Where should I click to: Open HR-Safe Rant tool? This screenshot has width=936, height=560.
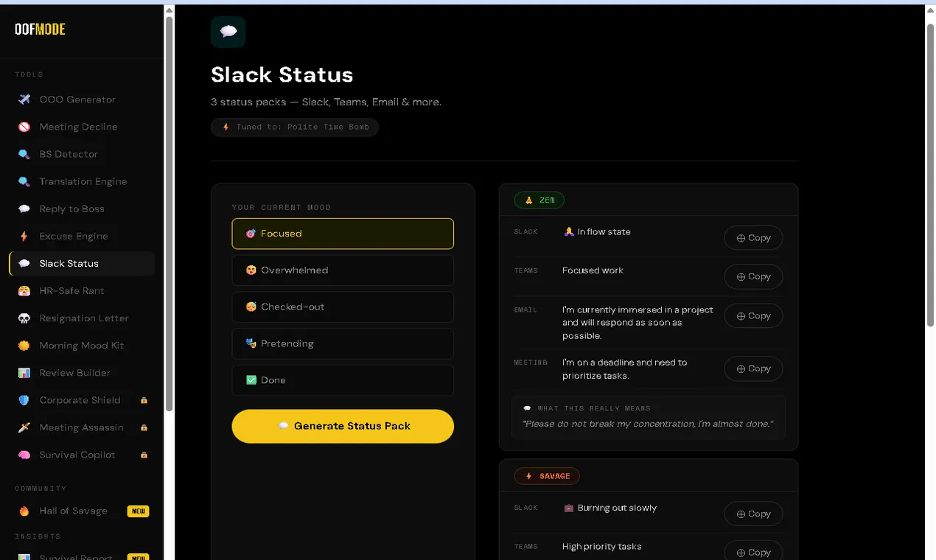[82, 290]
